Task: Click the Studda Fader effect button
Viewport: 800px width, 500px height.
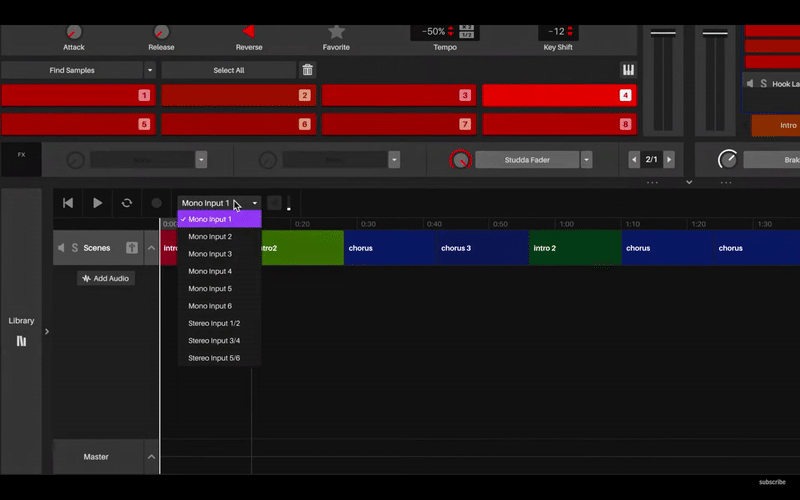Action: point(527,160)
